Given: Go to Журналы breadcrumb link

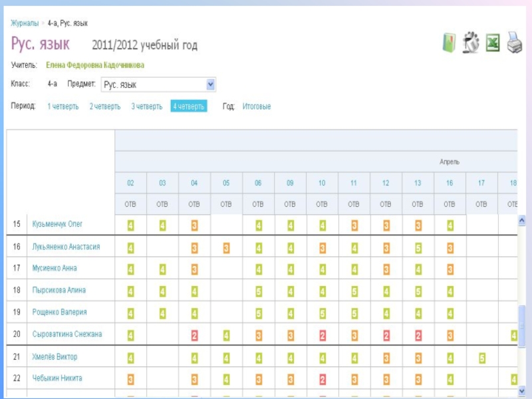Looking at the screenshot, I should (x=25, y=23).
